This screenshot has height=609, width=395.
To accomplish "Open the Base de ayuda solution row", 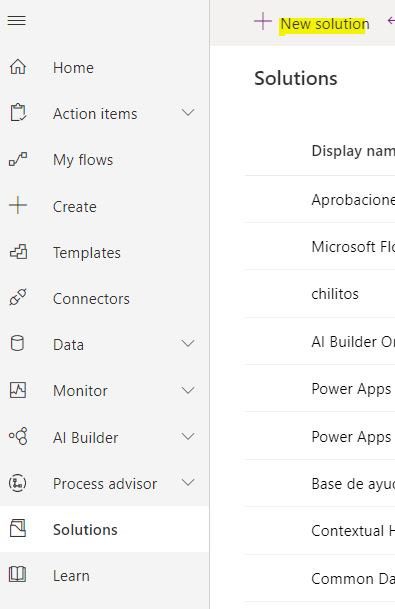I will [353, 484].
